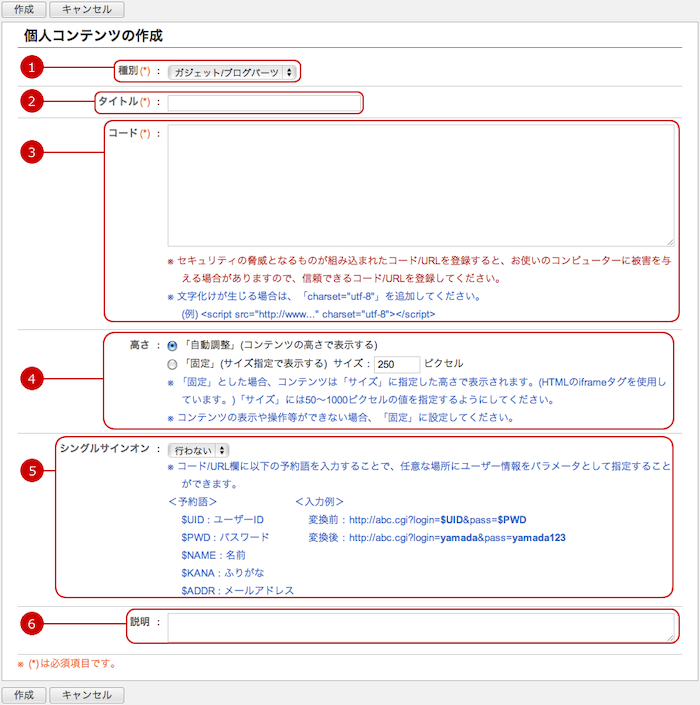Click the タイトル input field
Image resolution: width=700 pixels, height=705 pixels.
coord(264,103)
